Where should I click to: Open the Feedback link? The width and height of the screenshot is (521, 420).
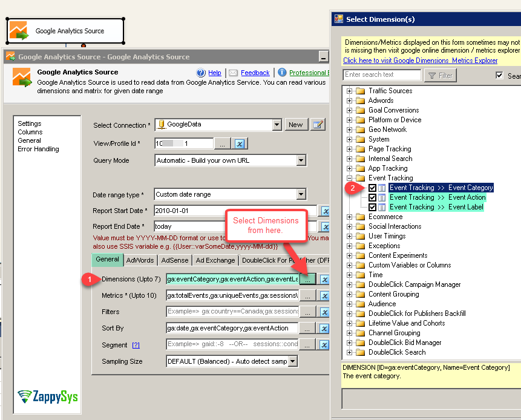coord(255,73)
